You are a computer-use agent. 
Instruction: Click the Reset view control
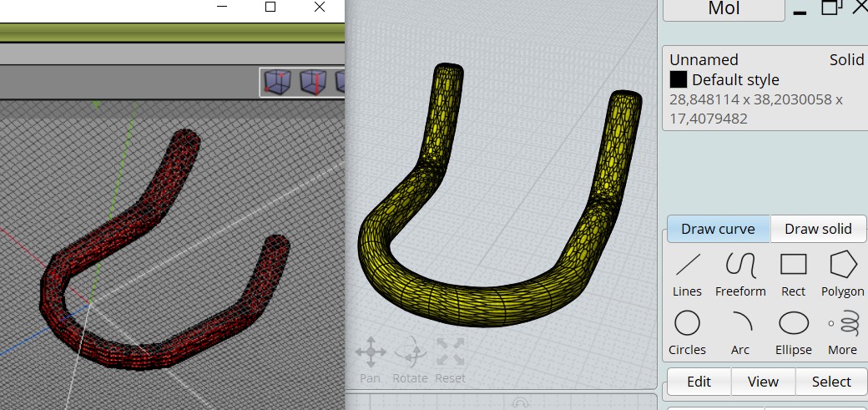450,360
